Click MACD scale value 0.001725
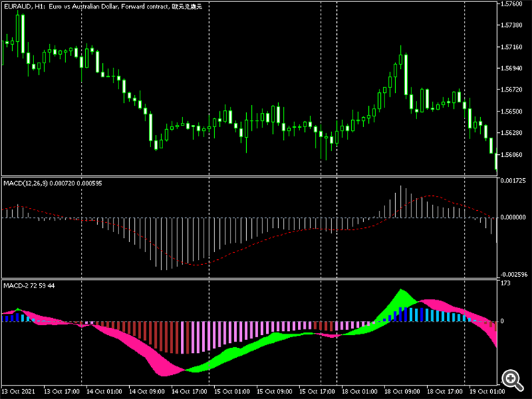Screen dimensions: 532x399 513,180
